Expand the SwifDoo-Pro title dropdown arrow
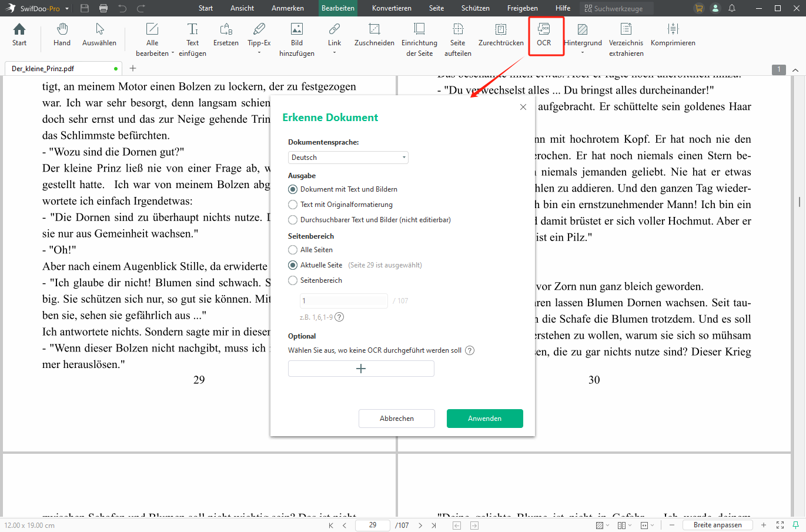806x532 pixels. coord(67,9)
